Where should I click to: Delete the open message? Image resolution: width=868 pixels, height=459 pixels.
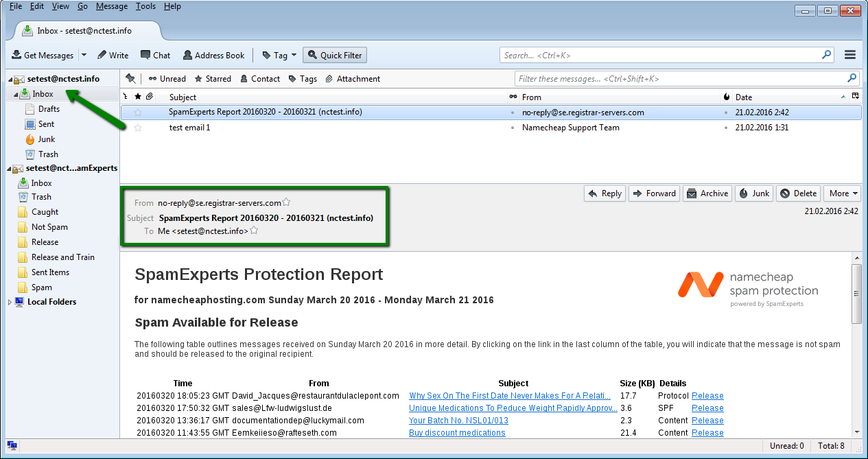(x=799, y=193)
